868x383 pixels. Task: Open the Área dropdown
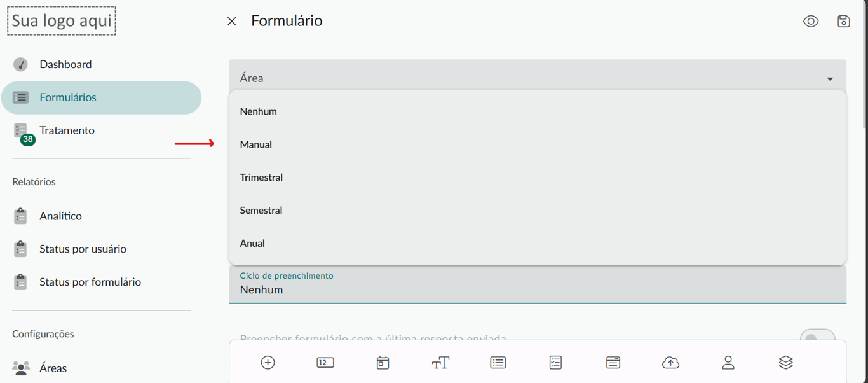point(537,78)
